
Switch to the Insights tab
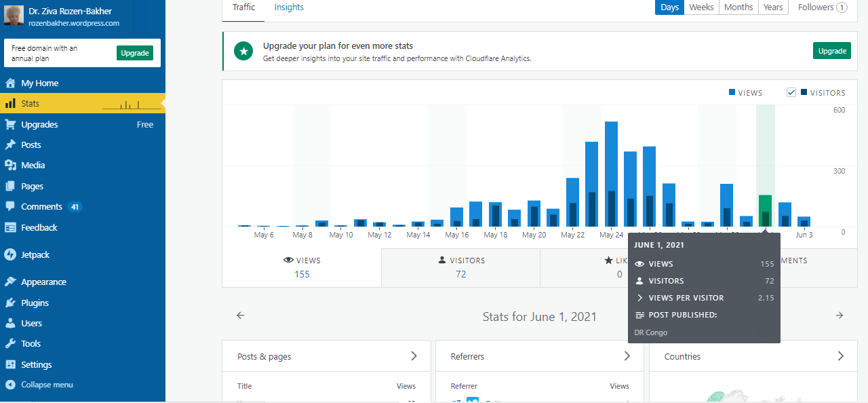pyautogui.click(x=289, y=7)
